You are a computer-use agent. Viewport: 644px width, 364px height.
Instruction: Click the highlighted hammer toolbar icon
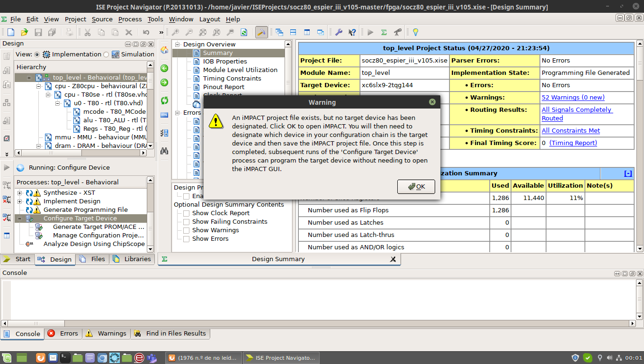tap(261, 32)
